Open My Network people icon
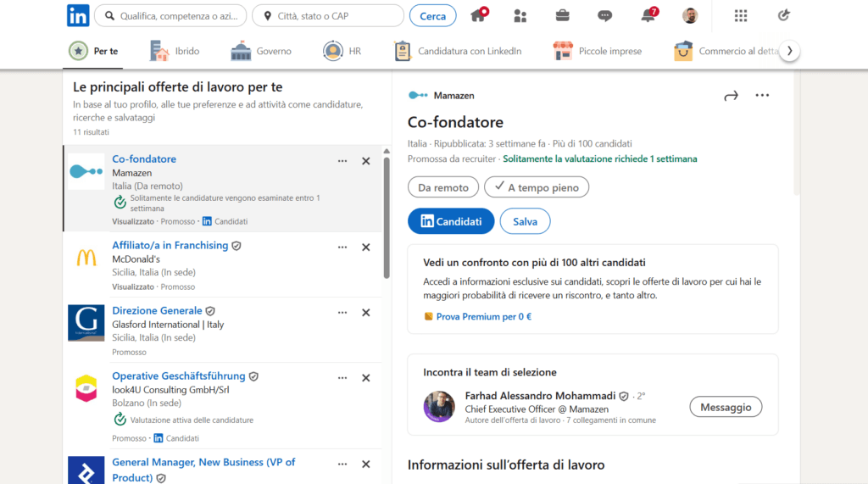868x484 pixels. [x=520, y=15]
